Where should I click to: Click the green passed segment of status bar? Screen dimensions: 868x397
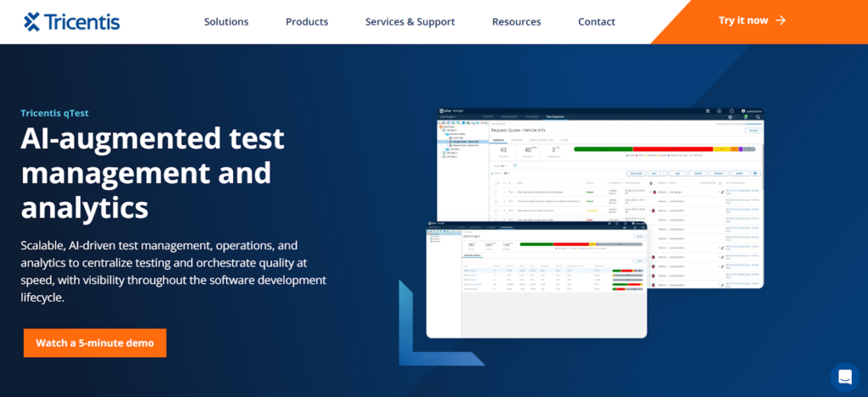click(602, 148)
